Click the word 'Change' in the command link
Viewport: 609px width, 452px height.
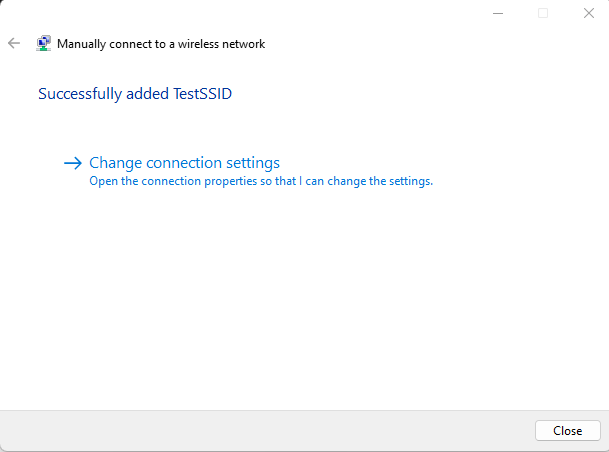point(116,163)
